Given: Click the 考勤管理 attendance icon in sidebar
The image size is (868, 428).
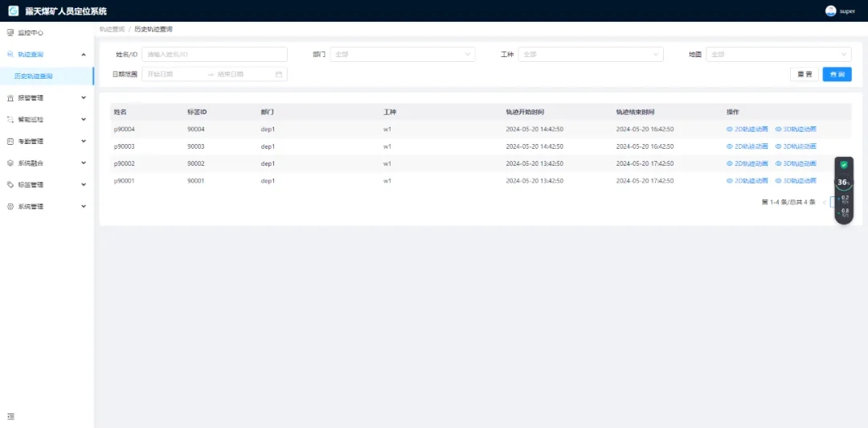Looking at the screenshot, I should click(x=10, y=142).
